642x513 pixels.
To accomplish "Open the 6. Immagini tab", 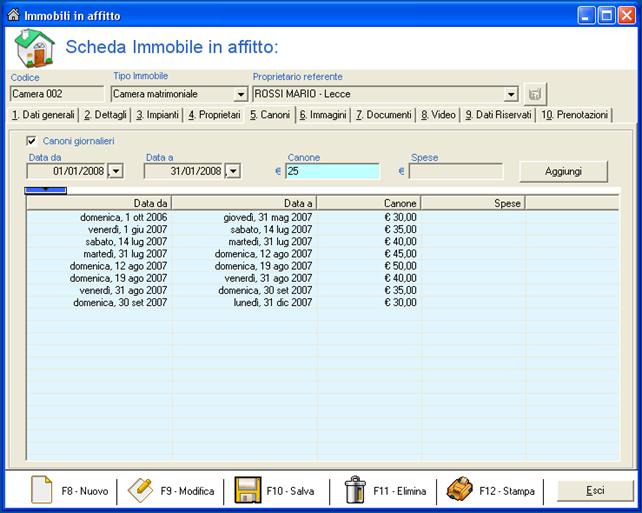I will 323,115.
